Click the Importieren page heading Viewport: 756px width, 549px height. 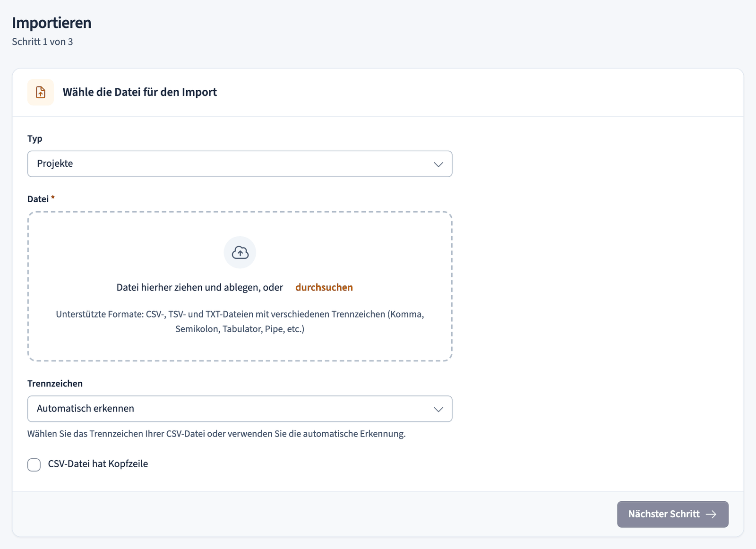pyautogui.click(x=52, y=23)
